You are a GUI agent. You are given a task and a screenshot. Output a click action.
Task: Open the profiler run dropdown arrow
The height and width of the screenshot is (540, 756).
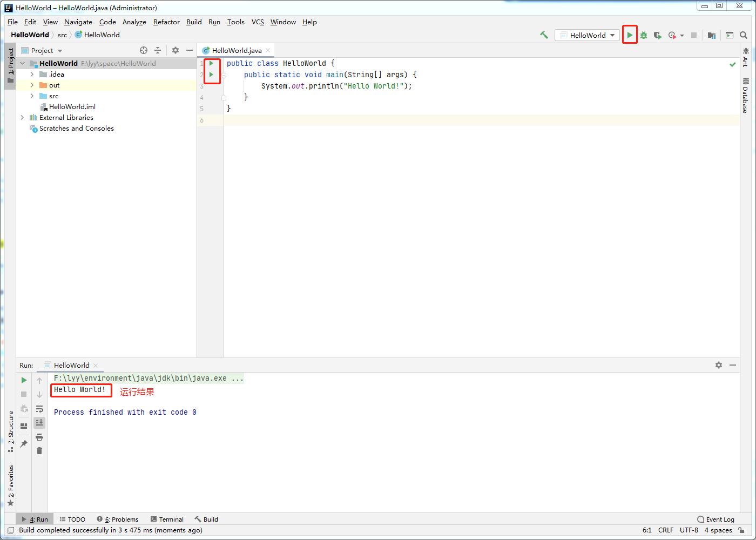682,35
